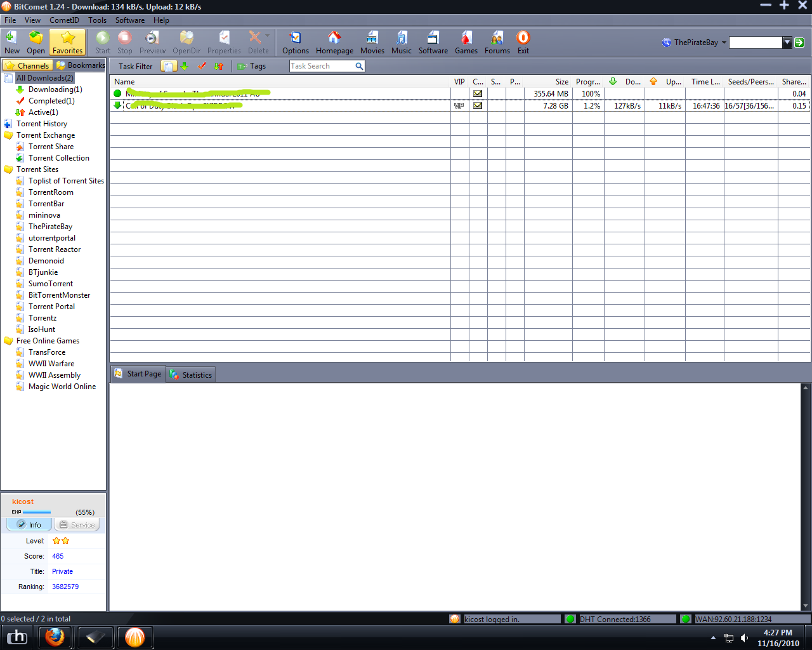Image resolution: width=812 pixels, height=650 pixels.
Task: Open ThePirateBay link in sidebar
Action: click(50, 227)
